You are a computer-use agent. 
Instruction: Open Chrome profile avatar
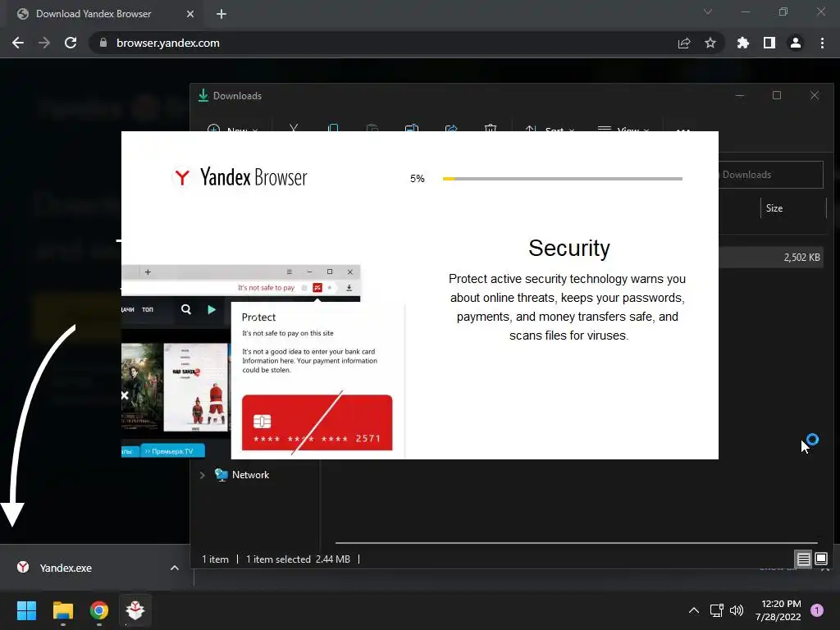[x=796, y=43]
